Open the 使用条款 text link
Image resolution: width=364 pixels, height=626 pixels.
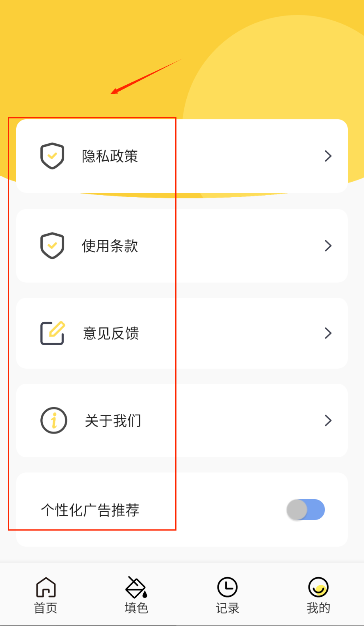tap(110, 246)
